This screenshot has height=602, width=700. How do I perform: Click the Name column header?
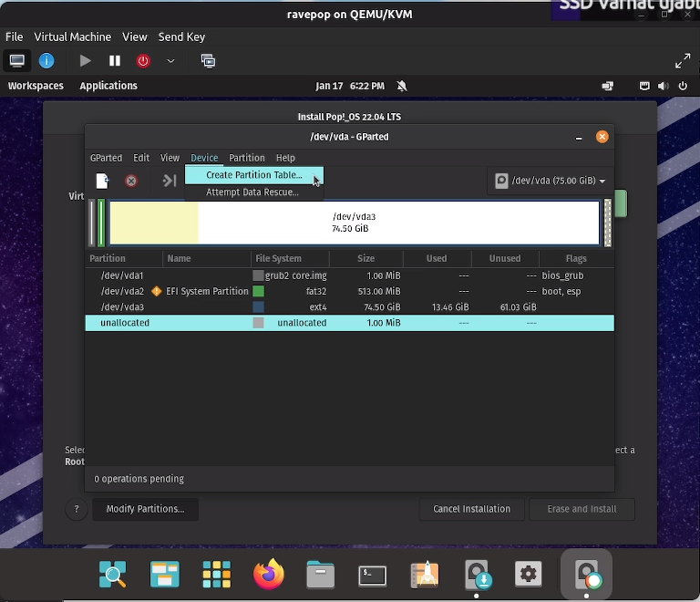pyautogui.click(x=207, y=258)
